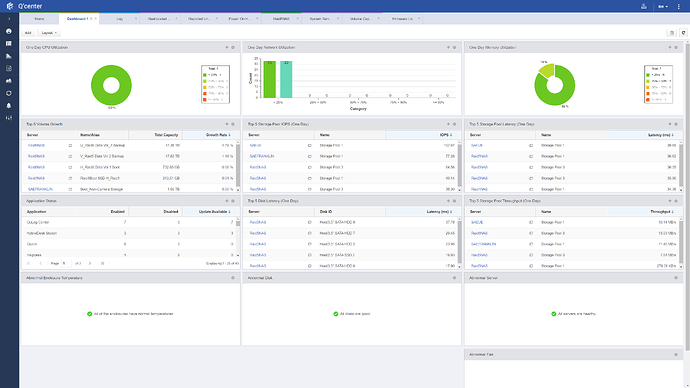Screen dimensions: 690x388
Task: Click the plus icon on Application Status widget
Action: pyautogui.click(x=227, y=201)
